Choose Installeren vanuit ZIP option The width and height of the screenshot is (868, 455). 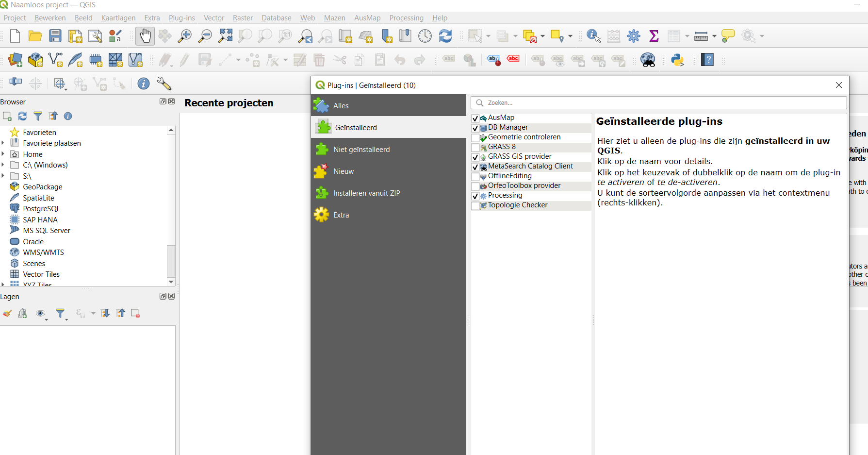click(366, 193)
